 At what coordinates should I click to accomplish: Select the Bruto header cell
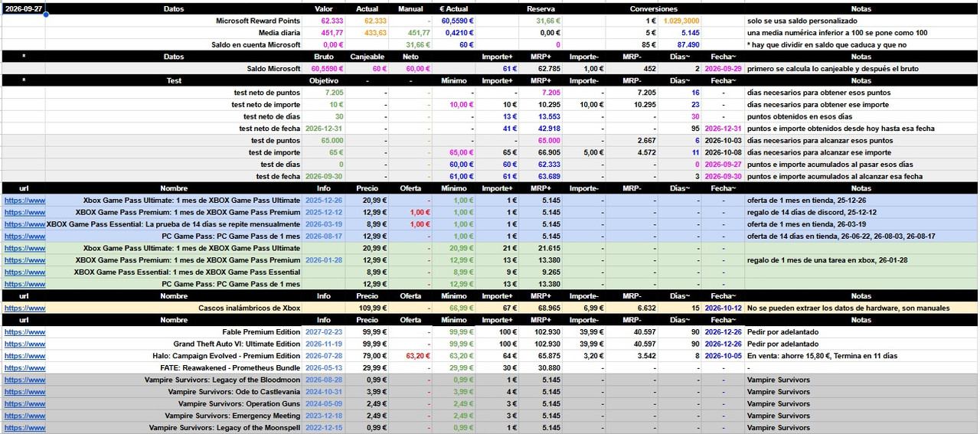pos(324,57)
